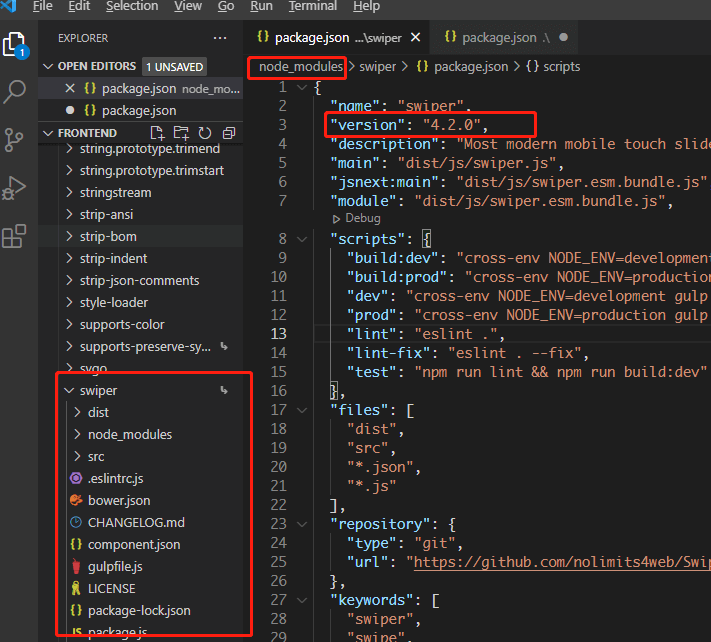
Task: Follow the github.com/nolimits4web URL link
Action: [x=562, y=562]
